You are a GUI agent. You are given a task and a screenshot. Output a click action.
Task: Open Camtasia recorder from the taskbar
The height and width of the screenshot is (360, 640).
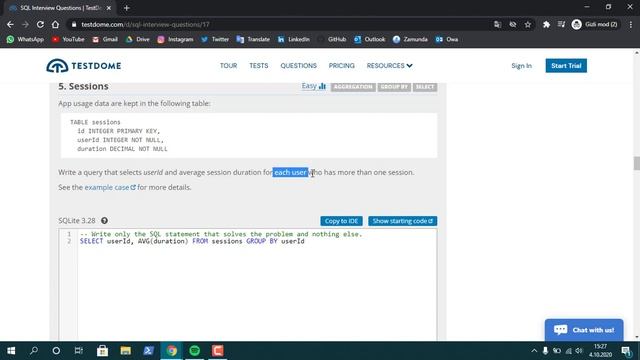pyautogui.click(x=218, y=351)
